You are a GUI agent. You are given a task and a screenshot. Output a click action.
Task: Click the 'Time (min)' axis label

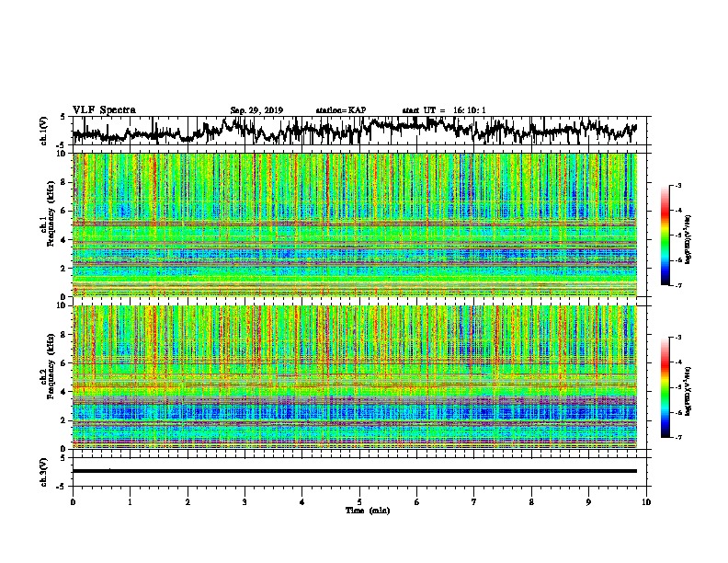(x=368, y=511)
